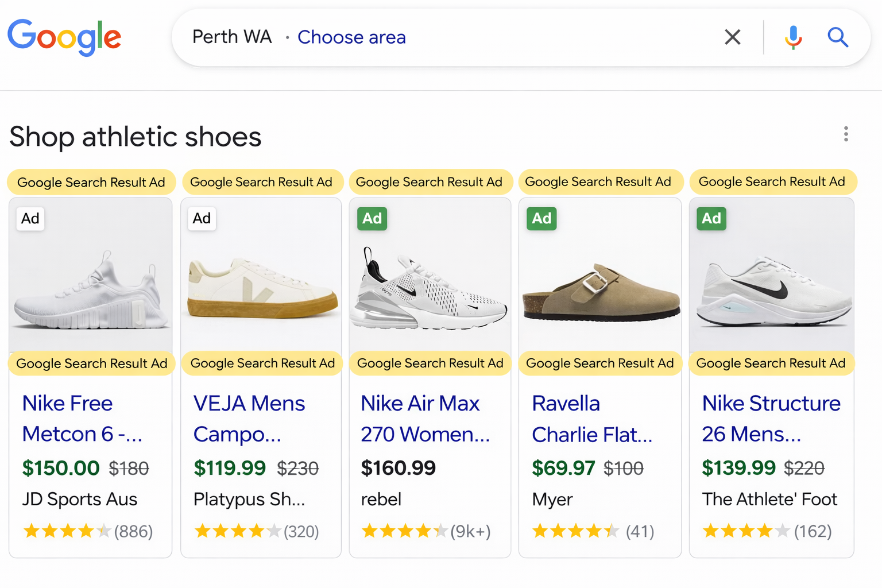This screenshot has width=882, height=588.
Task: Select the Nike Structure 26 Mens product link
Action: click(x=771, y=419)
